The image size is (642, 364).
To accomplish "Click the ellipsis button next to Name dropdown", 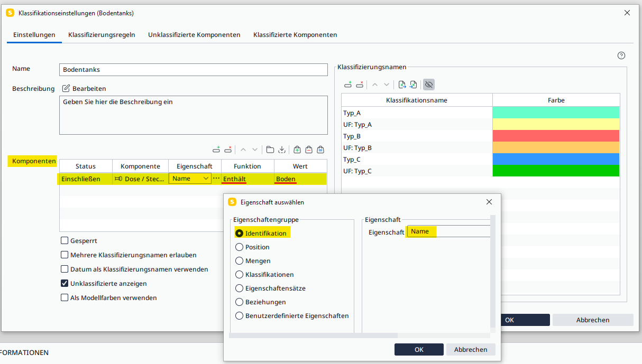I will 216,179.
